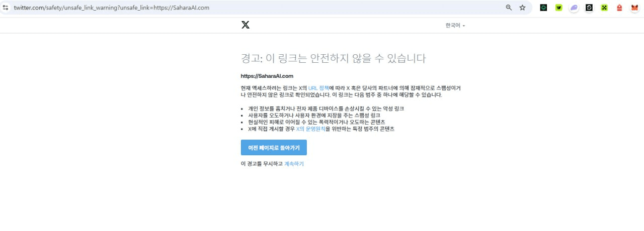644x231 pixels.
Task: Open the URL 정책 link
Action: (x=318, y=88)
